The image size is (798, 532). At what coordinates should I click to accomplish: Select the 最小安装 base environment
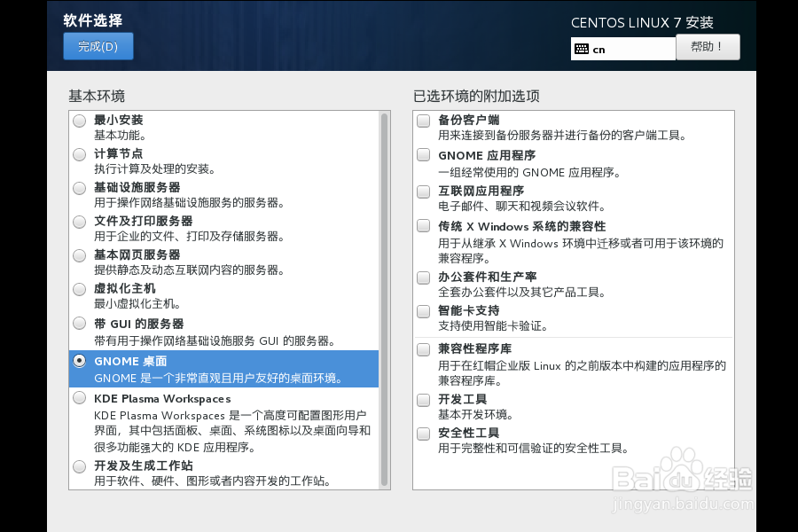click(x=79, y=121)
